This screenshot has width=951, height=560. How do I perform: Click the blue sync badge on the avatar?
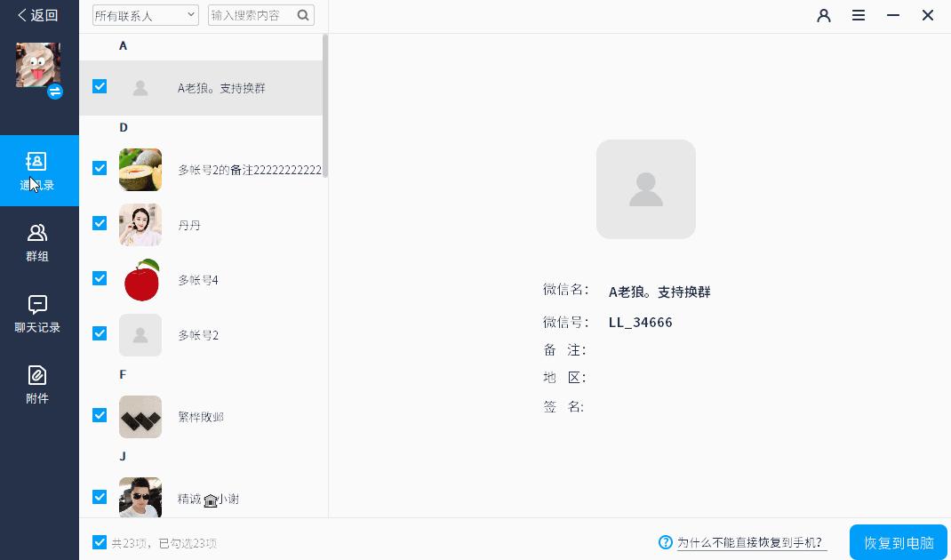tap(55, 92)
